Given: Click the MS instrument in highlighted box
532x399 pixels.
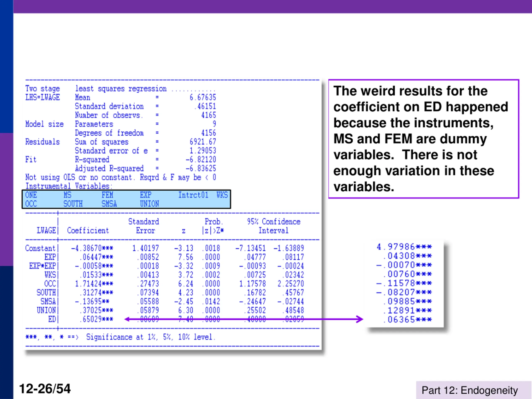Looking at the screenshot, I should [x=67, y=195].
